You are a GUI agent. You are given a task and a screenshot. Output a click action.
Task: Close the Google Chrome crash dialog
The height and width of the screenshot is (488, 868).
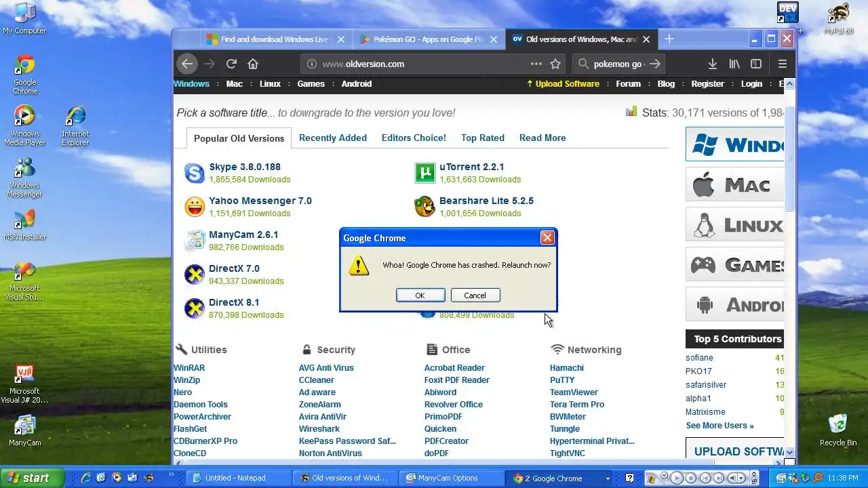coord(547,237)
